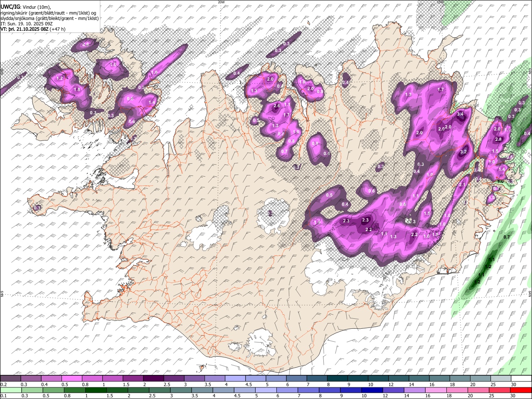The image size is (532, 399).
Task: Select the white 25–30 swatch in top legend row
Action: (501, 378)
